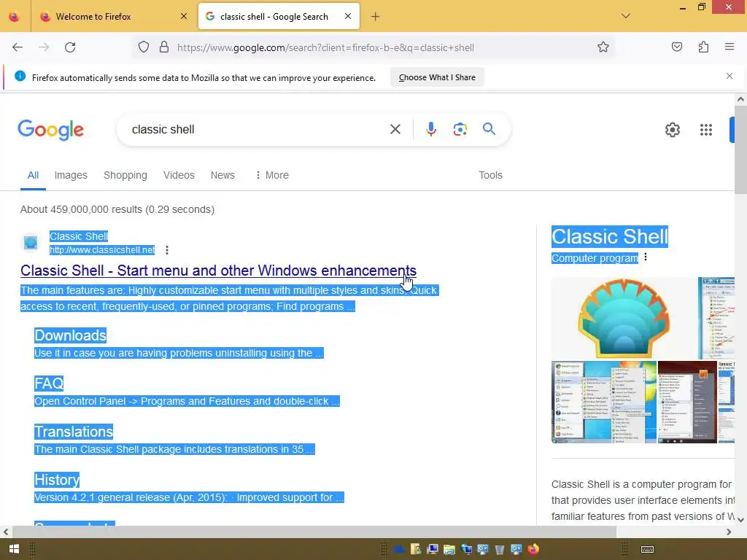Switch to News results
747x560 pixels.
pyautogui.click(x=222, y=175)
